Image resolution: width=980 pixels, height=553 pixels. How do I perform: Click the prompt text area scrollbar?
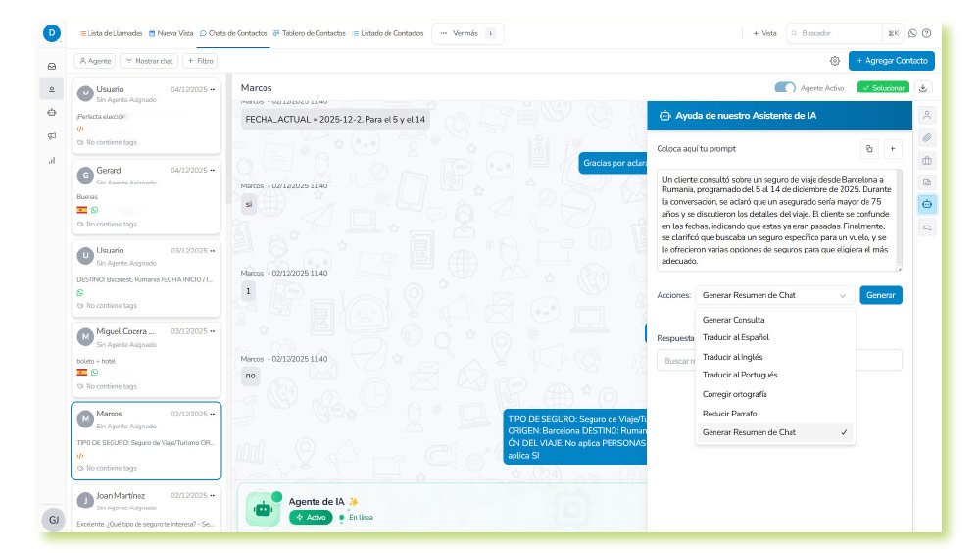(900, 219)
